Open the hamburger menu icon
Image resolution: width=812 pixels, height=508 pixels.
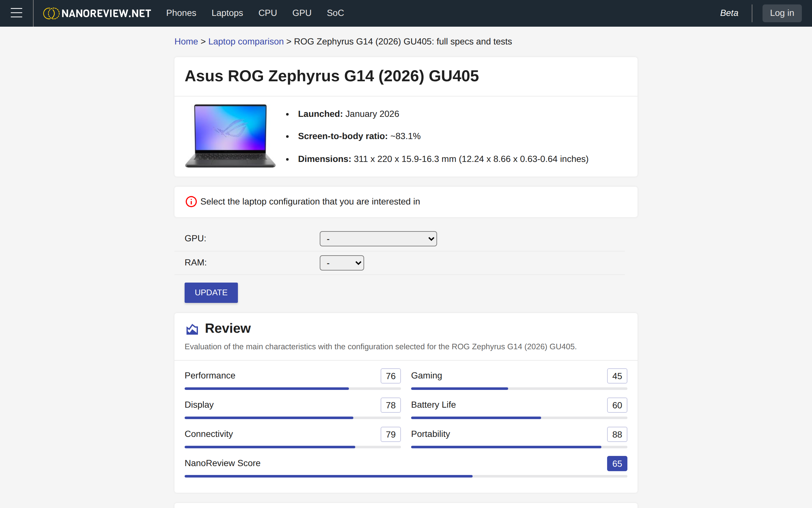click(16, 13)
